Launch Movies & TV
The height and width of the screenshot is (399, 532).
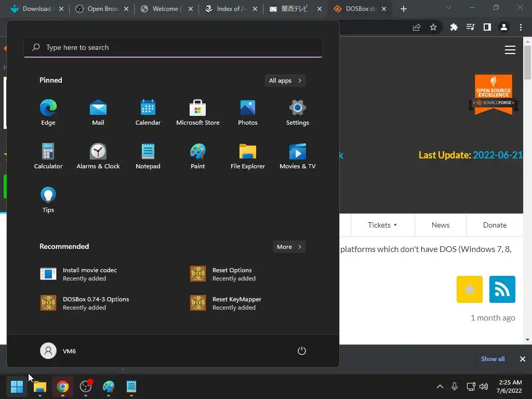click(x=298, y=156)
